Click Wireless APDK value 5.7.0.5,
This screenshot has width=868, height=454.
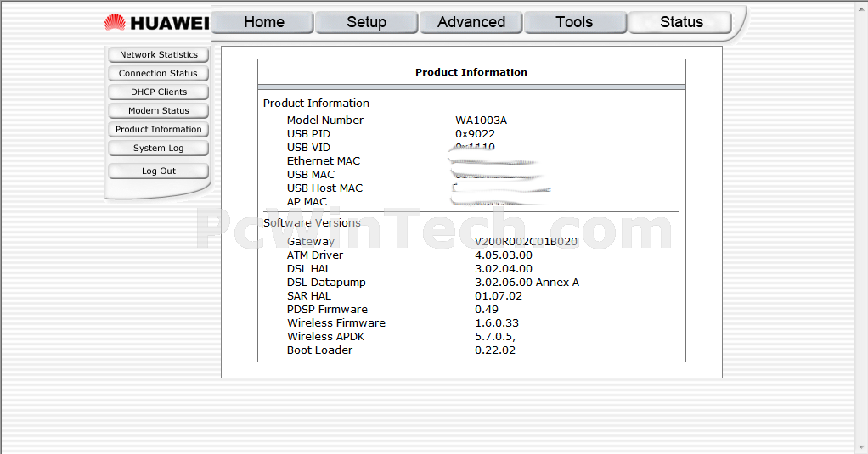tap(495, 337)
